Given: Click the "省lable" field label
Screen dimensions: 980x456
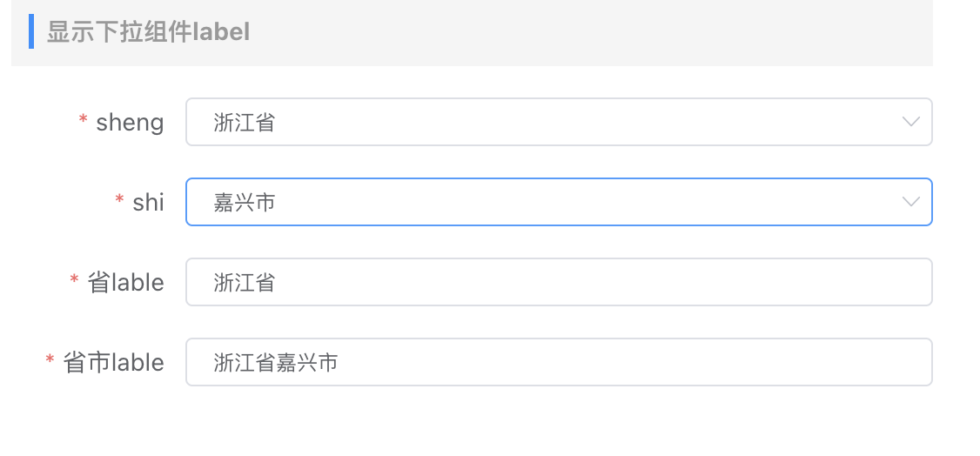Looking at the screenshot, I should (x=125, y=282).
